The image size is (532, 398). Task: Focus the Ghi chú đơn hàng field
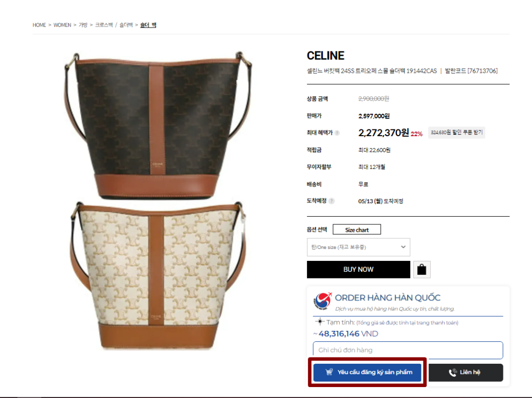408,350
